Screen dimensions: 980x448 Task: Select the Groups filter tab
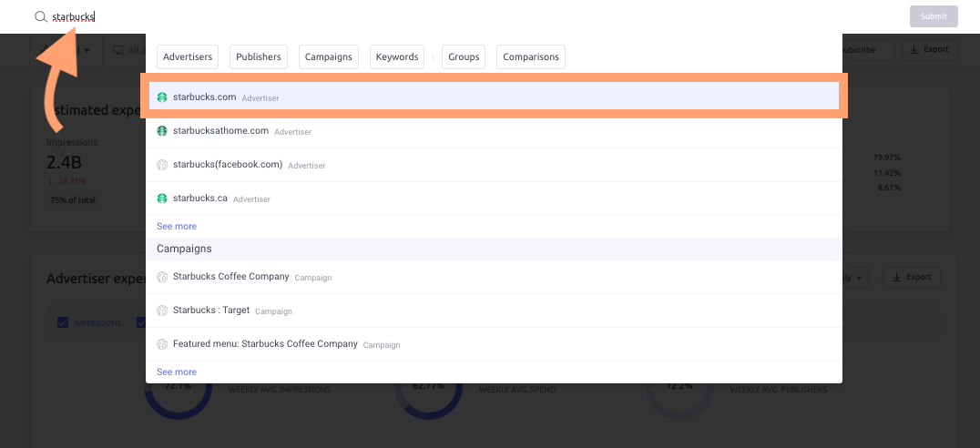click(464, 56)
